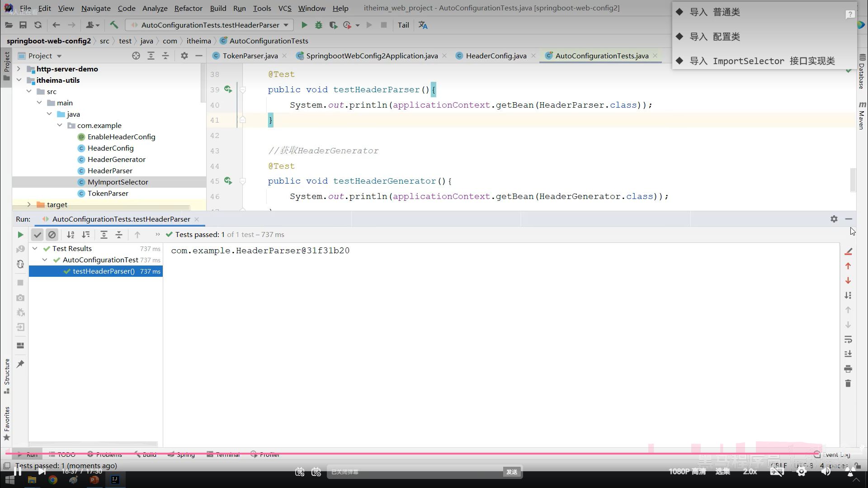Collapse all nodes in the Project panel
This screenshot has width=868, height=488.
[165, 56]
